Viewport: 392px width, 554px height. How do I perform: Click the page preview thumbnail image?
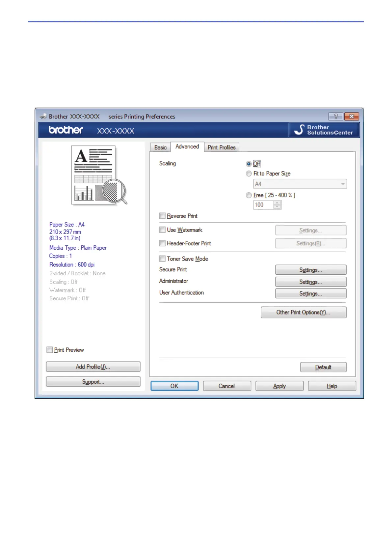(x=99, y=175)
